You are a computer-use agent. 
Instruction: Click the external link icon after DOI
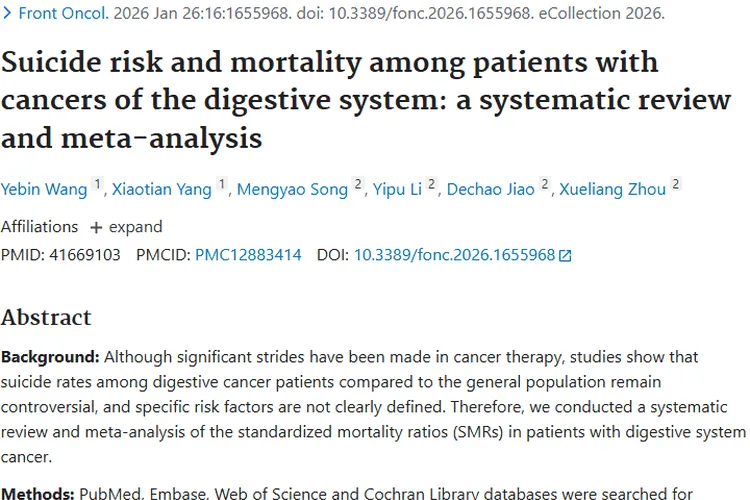[565, 256]
